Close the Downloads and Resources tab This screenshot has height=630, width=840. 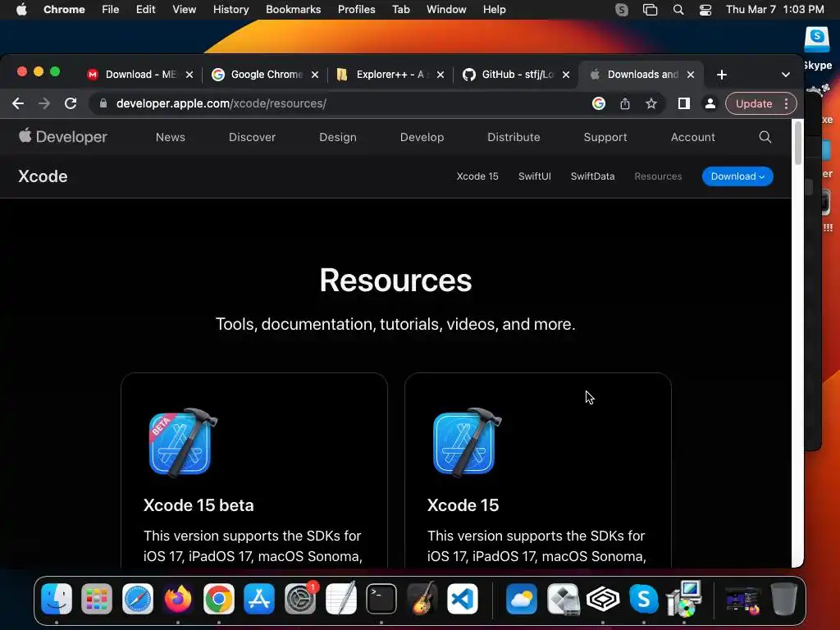coord(691,75)
